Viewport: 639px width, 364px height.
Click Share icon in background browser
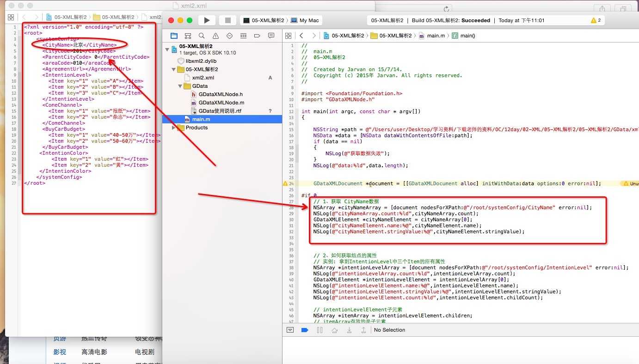coord(602,9)
